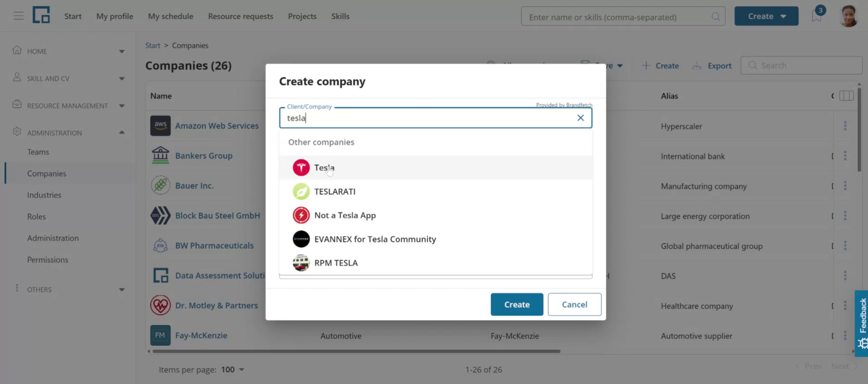This screenshot has width=868, height=384.
Task: Open Industries in the sidebar
Action: tap(44, 195)
